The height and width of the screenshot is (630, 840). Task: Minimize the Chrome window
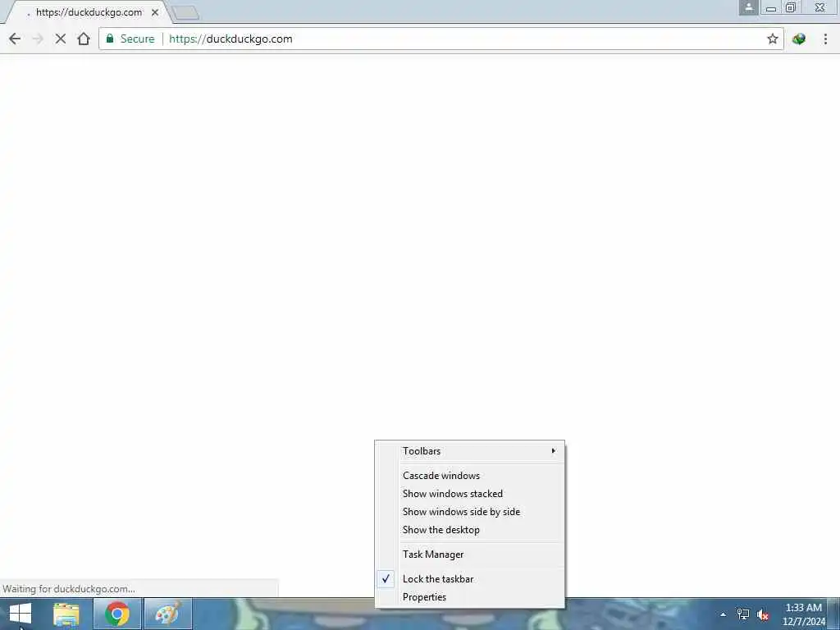point(771,7)
